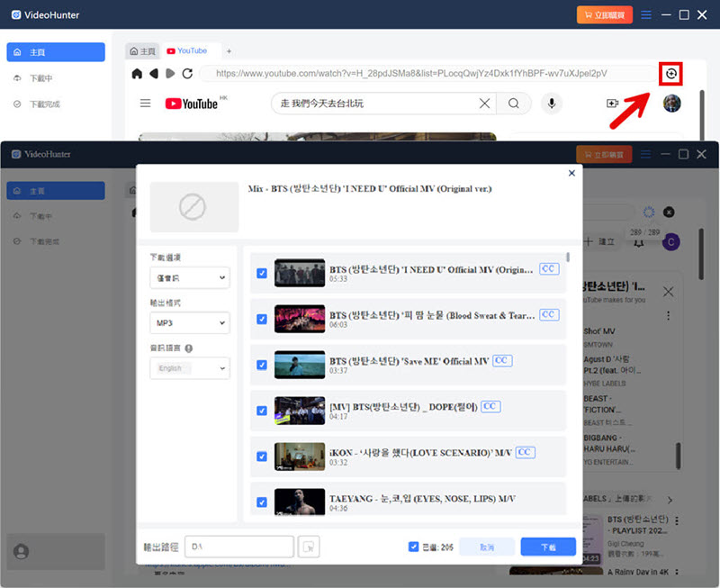Close the playlist download dialog
Viewport: 720px width, 588px height.
pyautogui.click(x=571, y=173)
